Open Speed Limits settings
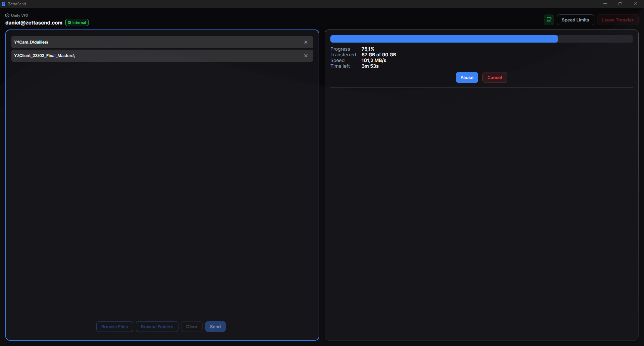 tap(575, 20)
